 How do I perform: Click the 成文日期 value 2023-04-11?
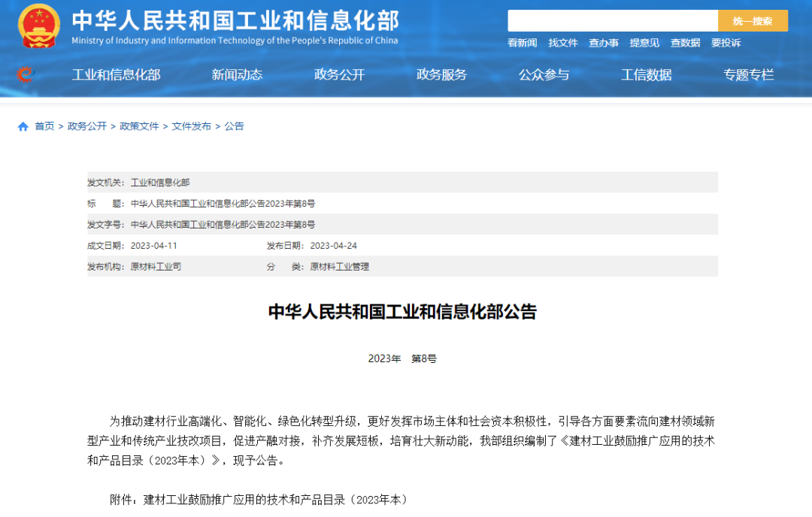coord(154,246)
